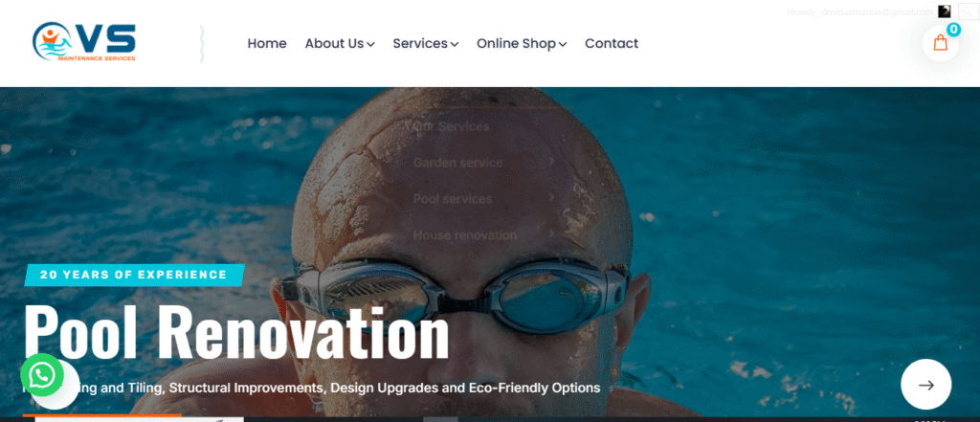Click the 20 Years of Experience badge
The image size is (980, 422).
click(134, 275)
